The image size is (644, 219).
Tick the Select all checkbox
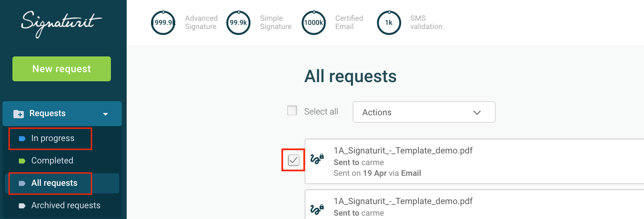(292, 111)
